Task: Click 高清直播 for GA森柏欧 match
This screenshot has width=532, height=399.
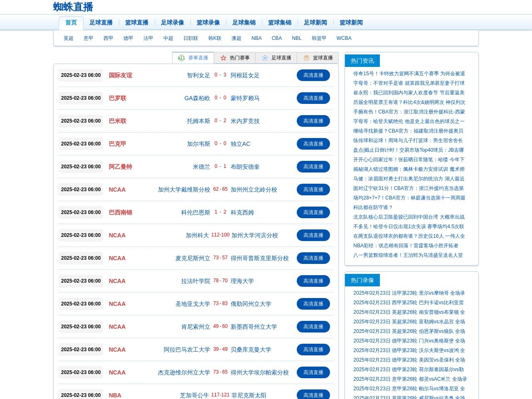Action: point(313,98)
